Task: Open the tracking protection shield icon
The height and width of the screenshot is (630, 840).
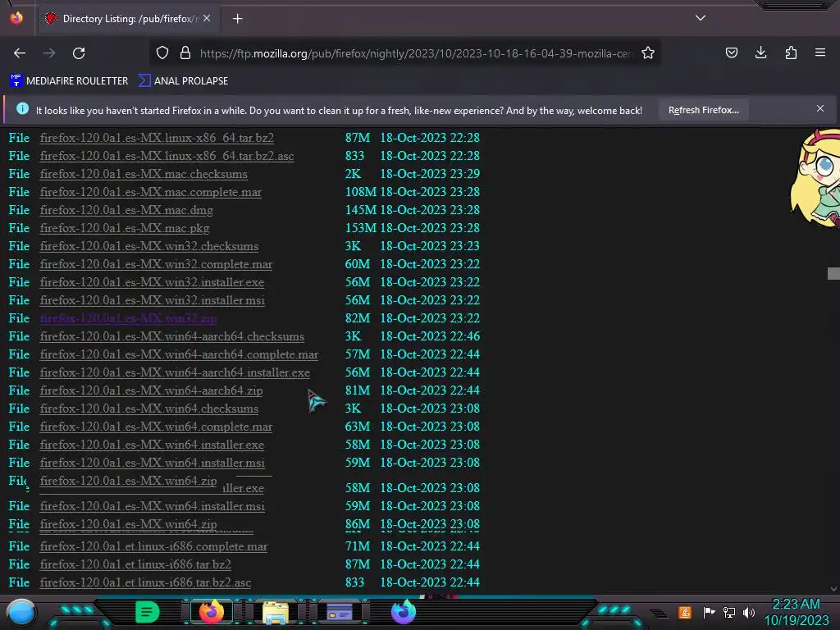Action: tap(162, 53)
